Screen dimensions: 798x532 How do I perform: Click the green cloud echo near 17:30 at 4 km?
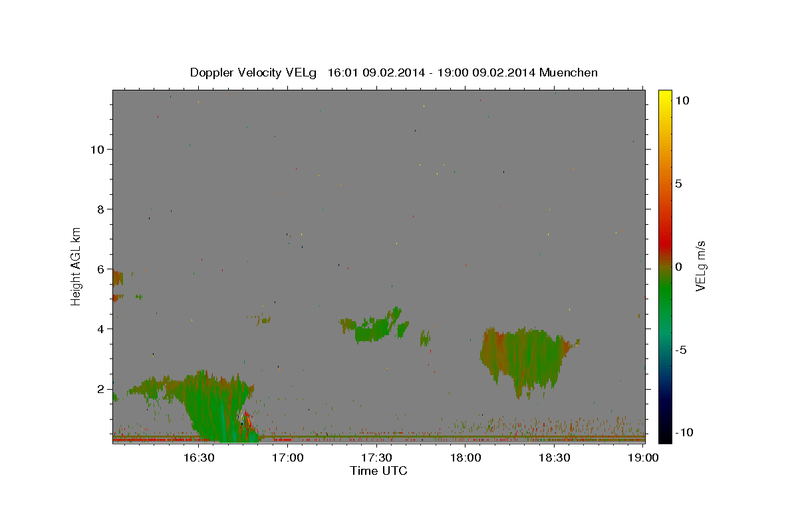tap(376, 327)
